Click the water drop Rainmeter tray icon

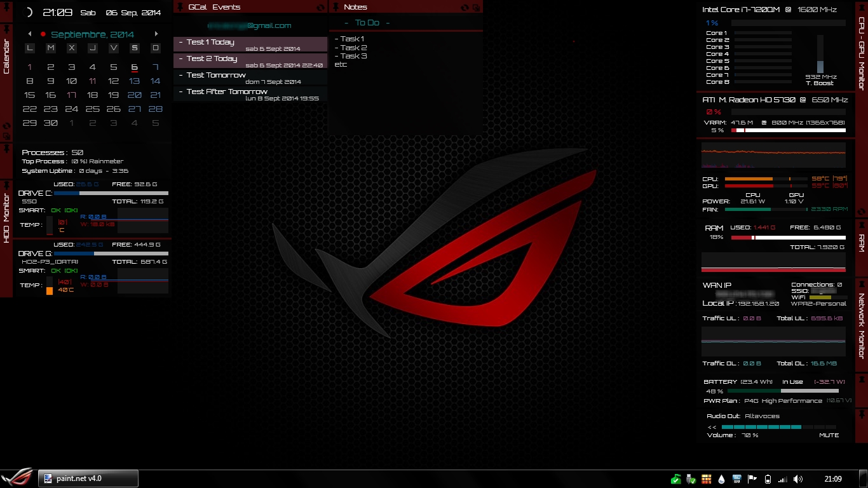[x=722, y=479]
